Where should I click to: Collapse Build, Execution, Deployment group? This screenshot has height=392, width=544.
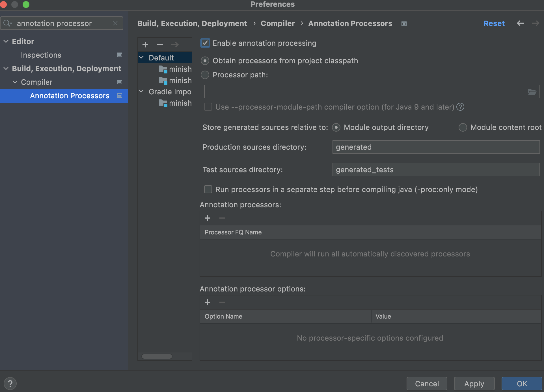coord(6,68)
